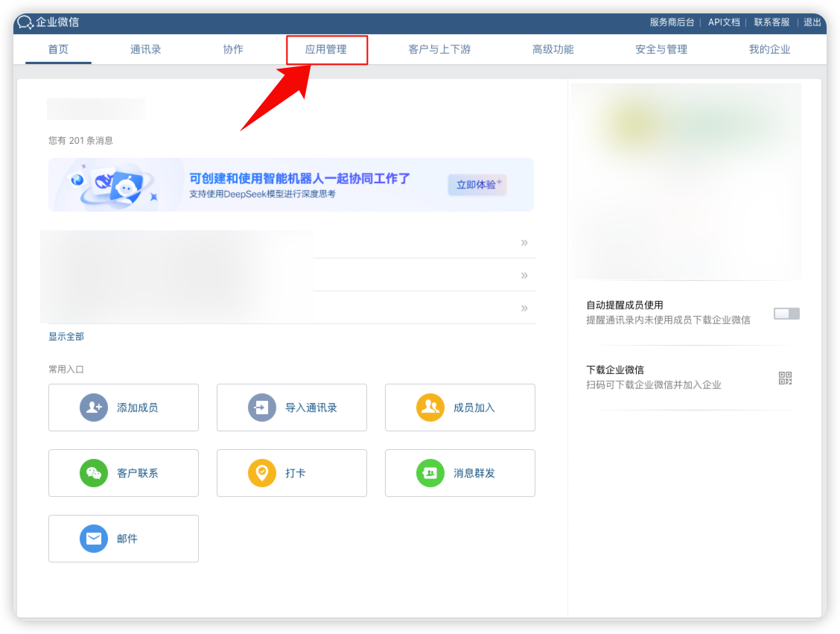Switch to the 安全与管理 tab
Viewport: 840px width, 634px height.
click(661, 49)
